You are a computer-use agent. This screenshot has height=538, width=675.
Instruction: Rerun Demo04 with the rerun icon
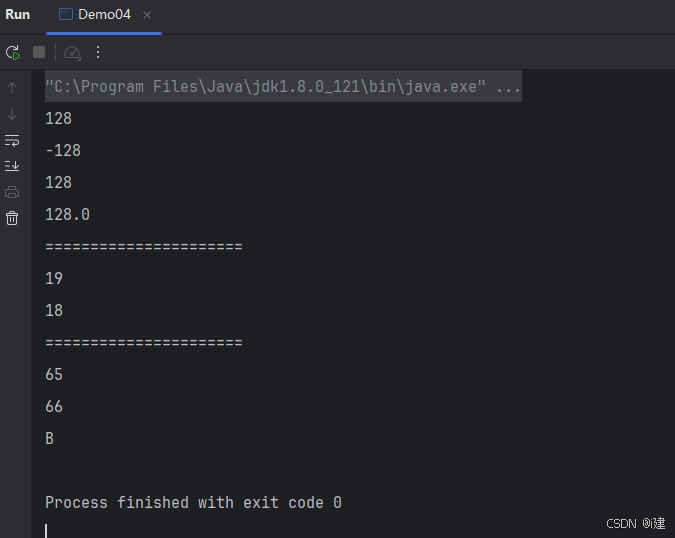coord(13,53)
